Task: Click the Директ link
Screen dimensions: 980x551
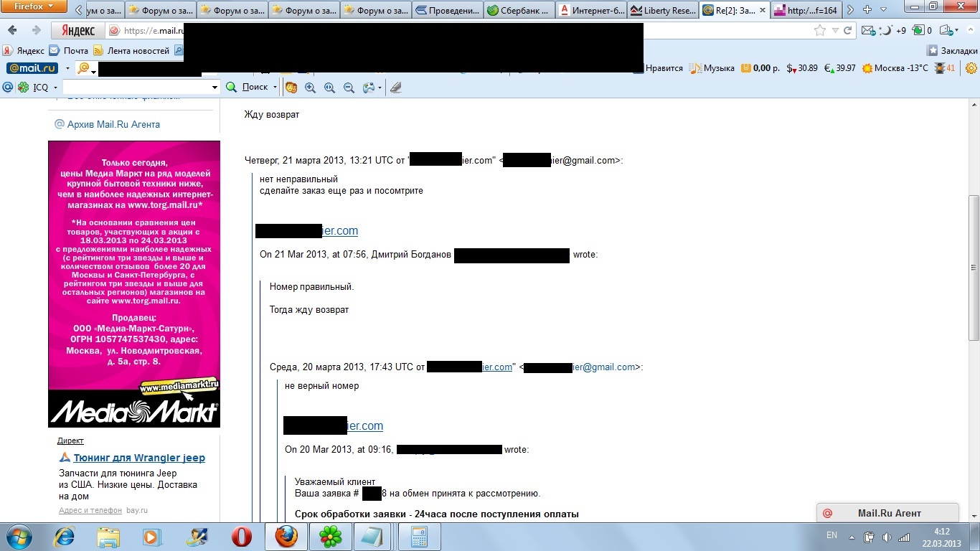Action: [70, 441]
